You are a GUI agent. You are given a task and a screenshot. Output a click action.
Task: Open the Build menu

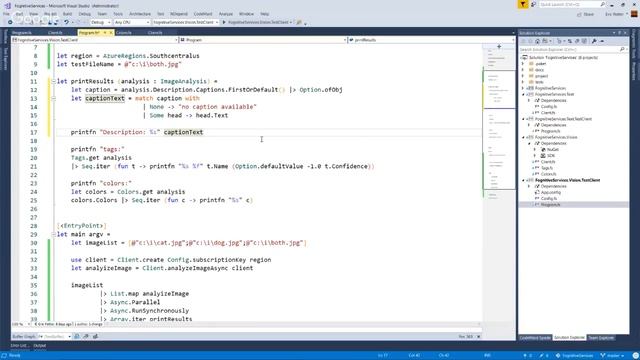pos(67,14)
